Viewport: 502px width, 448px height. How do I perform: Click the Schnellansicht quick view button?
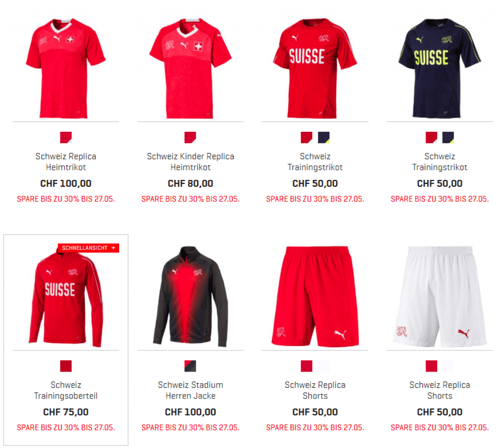pos(88,248)
